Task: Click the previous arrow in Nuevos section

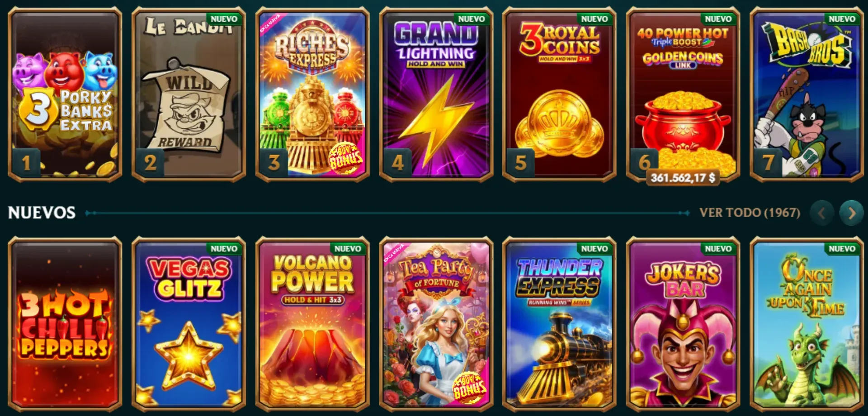Action: 822,213
